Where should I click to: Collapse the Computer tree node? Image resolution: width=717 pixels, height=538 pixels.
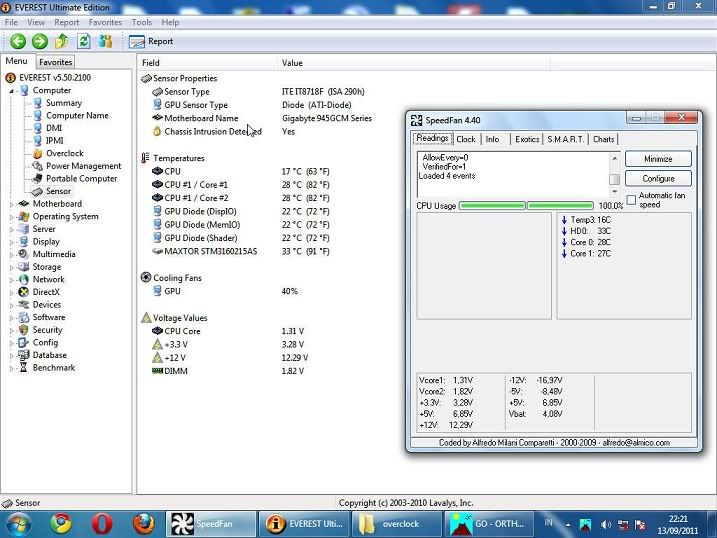point(11,91)
